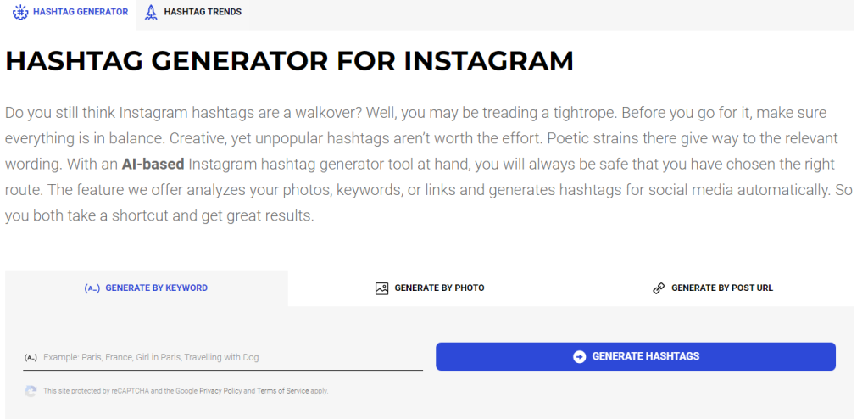Click the reCAPTCHA protection notice text
Image resolution: width=868 pixels, height=419 pixels.
tap(186, 391)
